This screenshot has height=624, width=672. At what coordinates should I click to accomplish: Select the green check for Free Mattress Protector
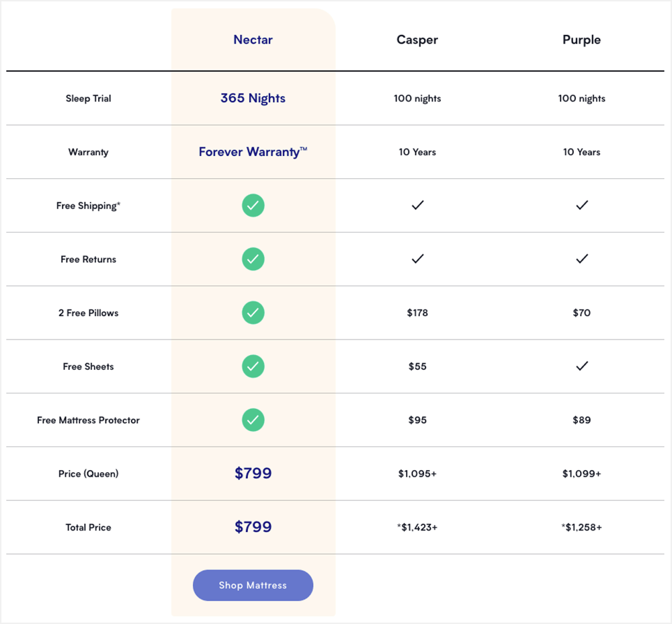pos(253,420)
